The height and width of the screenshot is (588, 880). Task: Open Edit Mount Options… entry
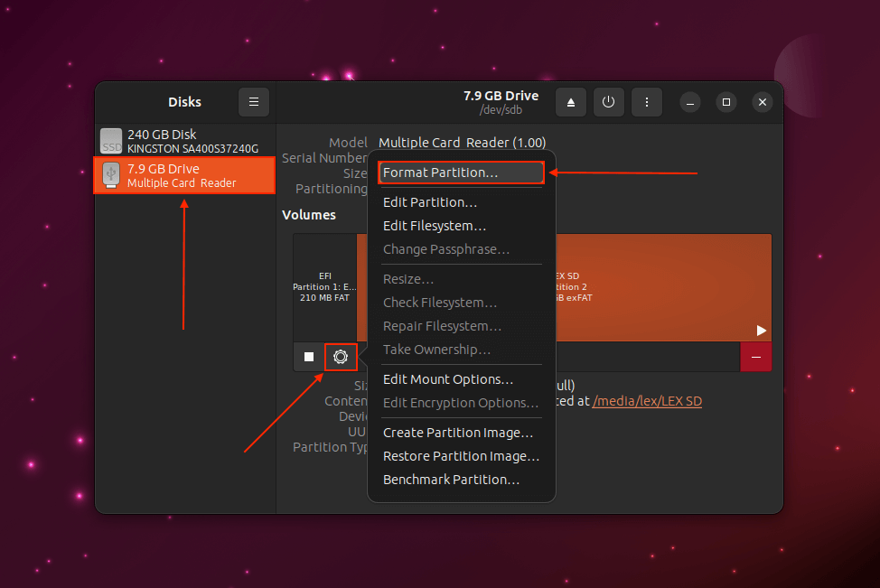[448, 379]
